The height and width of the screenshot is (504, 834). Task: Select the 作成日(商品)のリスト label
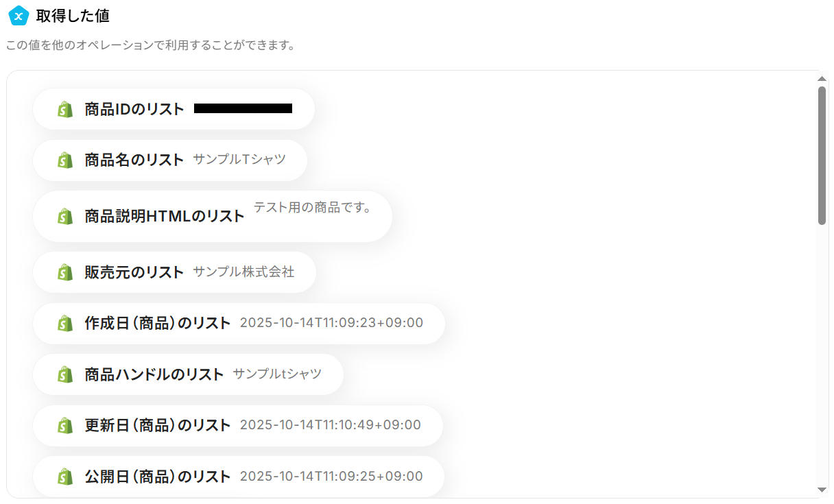[x=158, y=323]
